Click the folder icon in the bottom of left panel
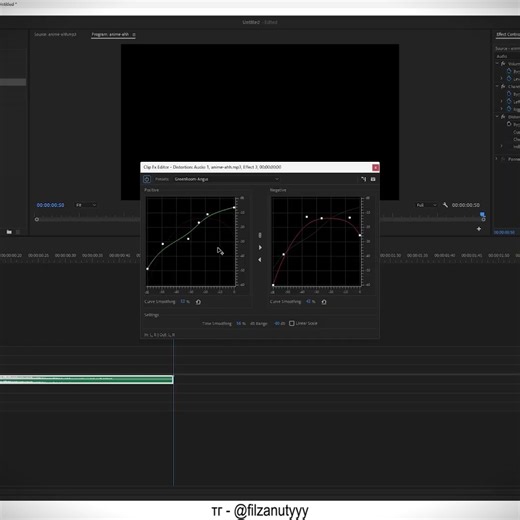 point(9,232)
